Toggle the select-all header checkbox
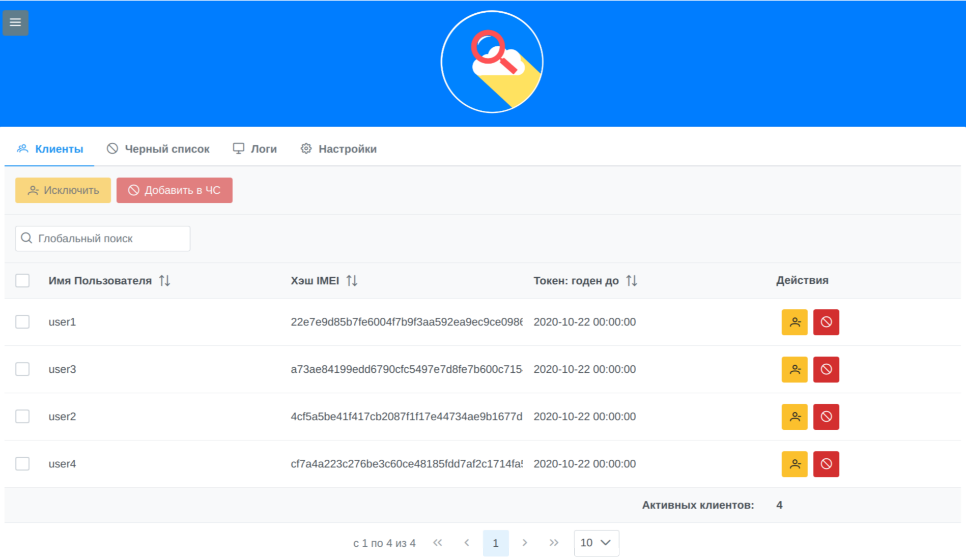 click(22, 280)
